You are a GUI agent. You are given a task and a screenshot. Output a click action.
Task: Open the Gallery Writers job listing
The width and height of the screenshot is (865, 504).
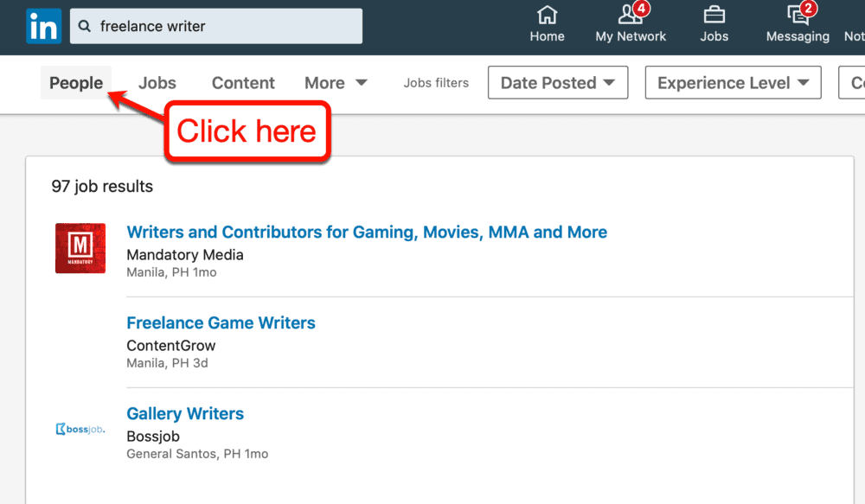(x=184, y=413)
